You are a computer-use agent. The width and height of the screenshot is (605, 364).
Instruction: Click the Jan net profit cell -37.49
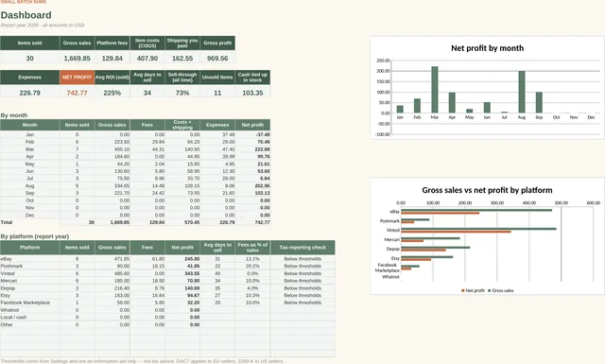coord(252,134)
